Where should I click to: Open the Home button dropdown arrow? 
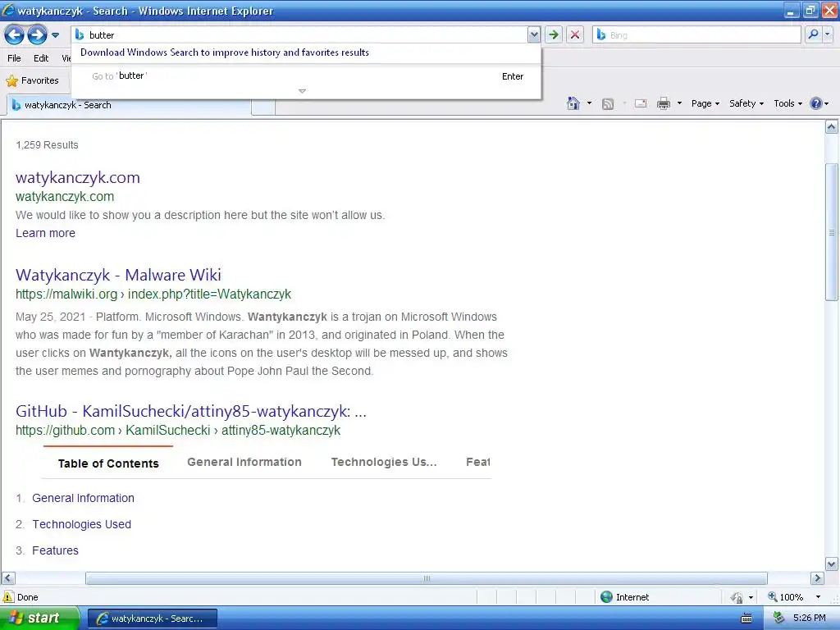pyautogui.click(x=589, y=103)
